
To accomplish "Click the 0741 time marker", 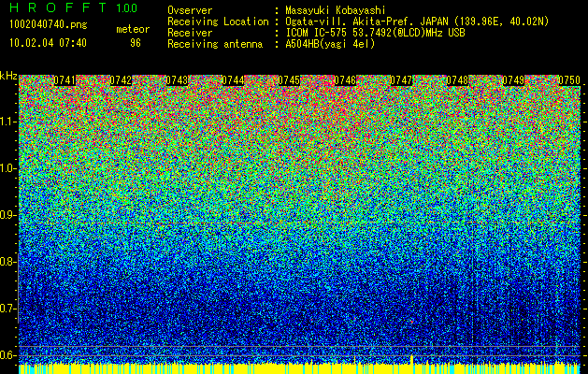I will pos(65,80).
